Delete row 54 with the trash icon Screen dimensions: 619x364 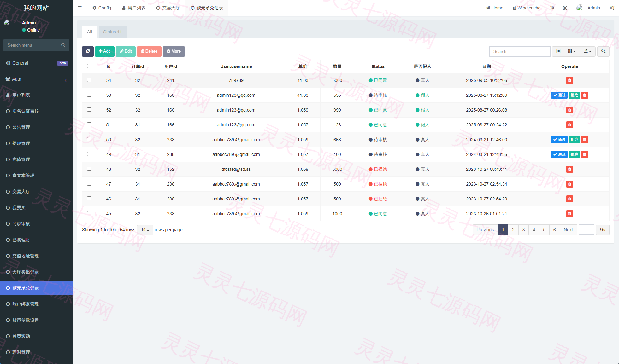click(569, 80)
